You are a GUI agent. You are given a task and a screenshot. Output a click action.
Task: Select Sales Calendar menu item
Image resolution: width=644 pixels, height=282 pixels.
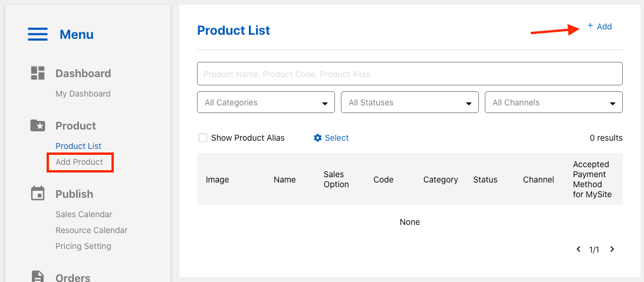[x=84, y=214]
